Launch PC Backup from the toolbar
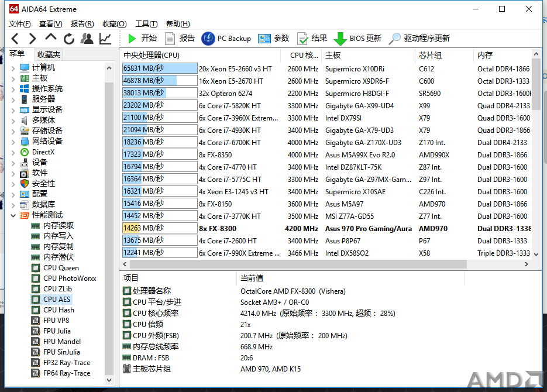The image size is (547, 392). pos(226,39)
